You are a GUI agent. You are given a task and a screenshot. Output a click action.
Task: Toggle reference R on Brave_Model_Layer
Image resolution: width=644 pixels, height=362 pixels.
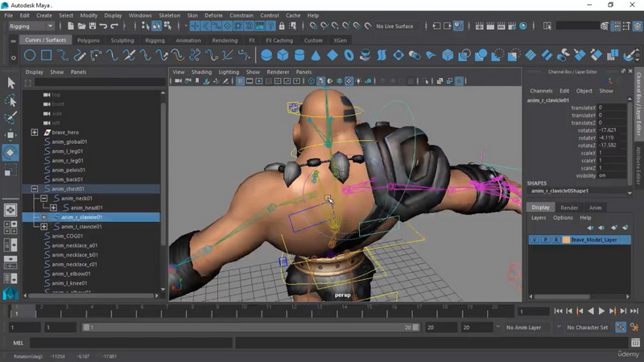pos(556,240)
